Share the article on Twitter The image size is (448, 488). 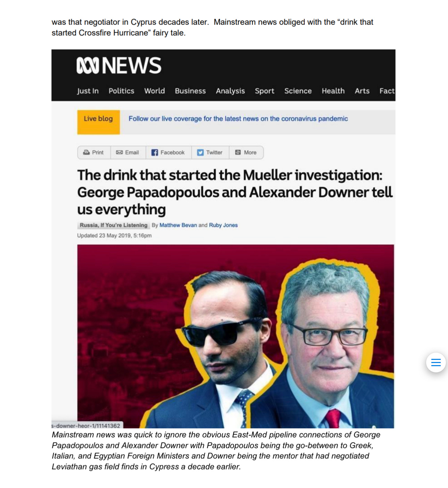click(210, 152)
